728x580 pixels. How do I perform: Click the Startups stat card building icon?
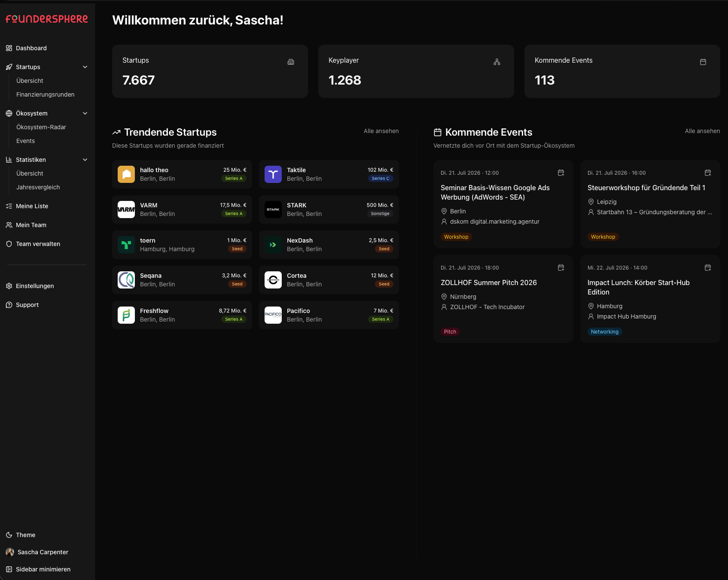click(x=291, y=62)
